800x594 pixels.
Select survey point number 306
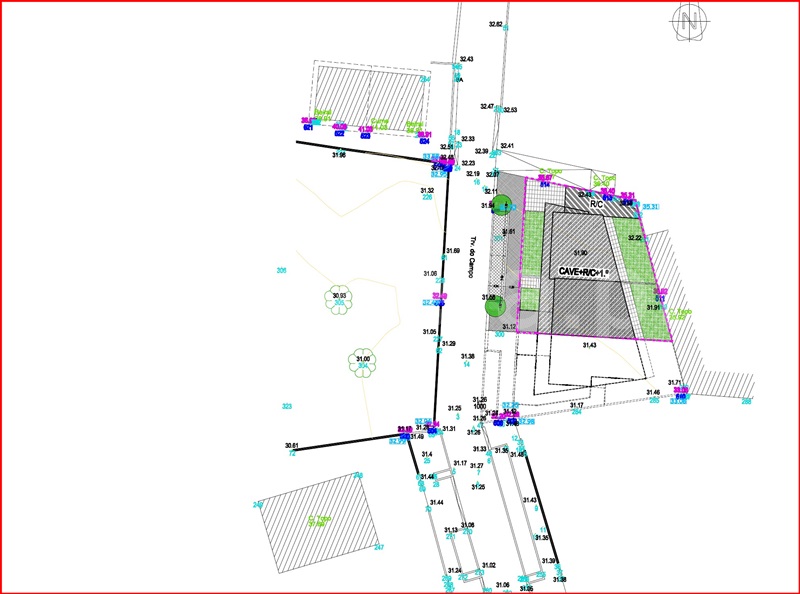coord(281,270)
